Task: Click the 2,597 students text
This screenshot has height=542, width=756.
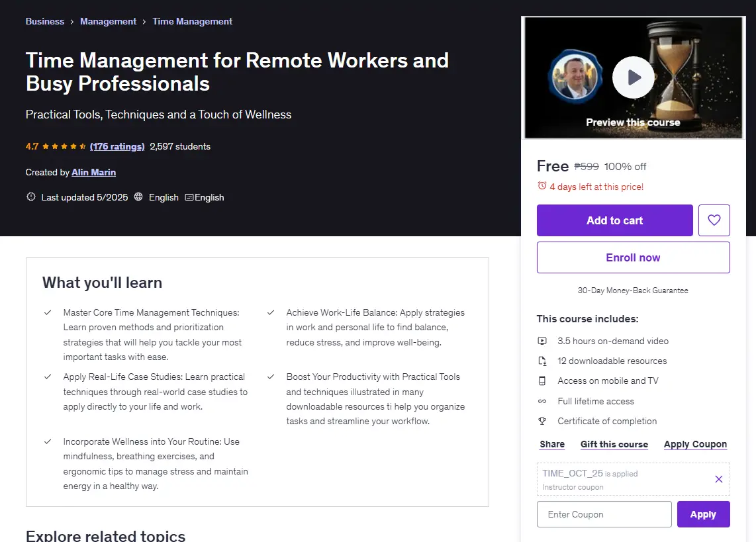Action: point(180,146)
